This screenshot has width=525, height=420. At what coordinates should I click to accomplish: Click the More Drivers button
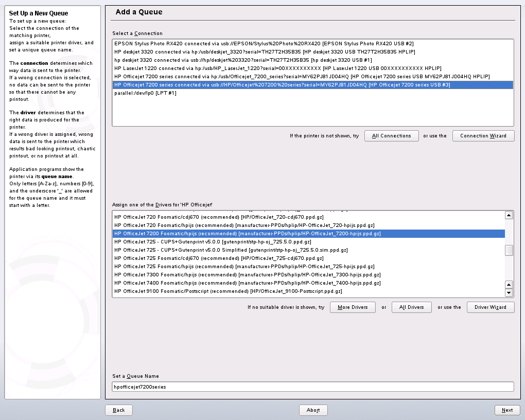click(352, 307)
